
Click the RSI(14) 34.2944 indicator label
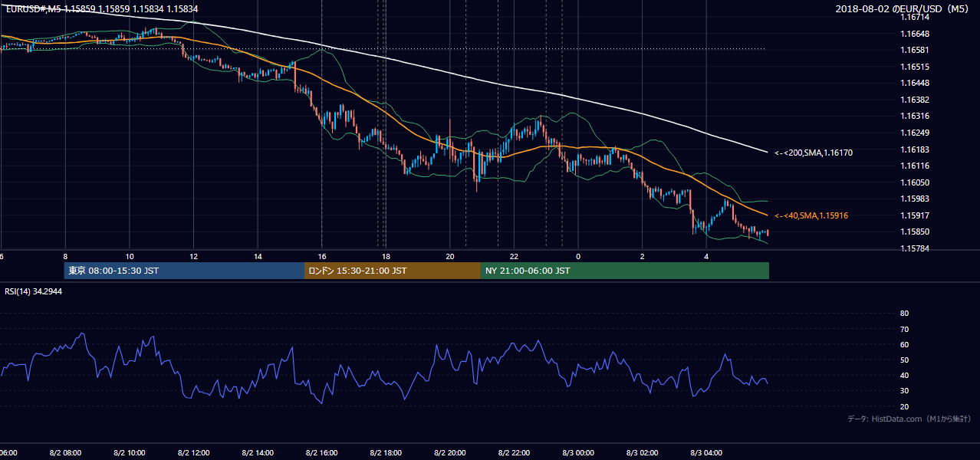(x=34, y=291)
